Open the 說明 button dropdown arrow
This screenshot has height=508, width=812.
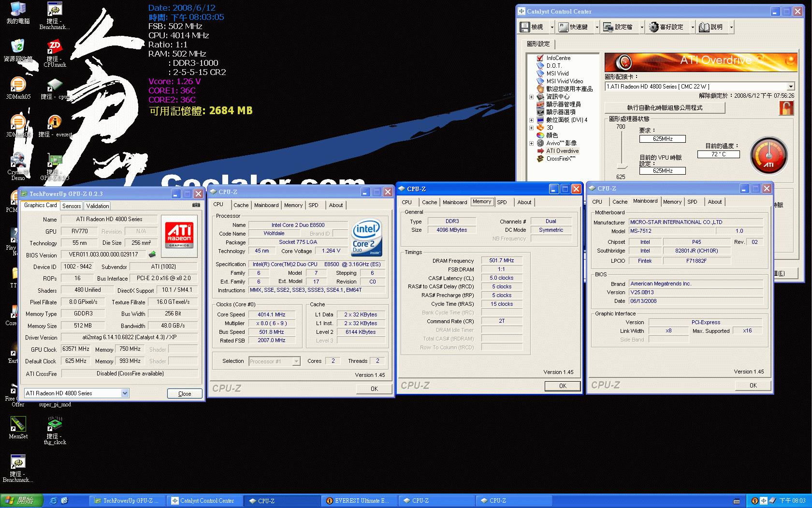tap(731, 27)
